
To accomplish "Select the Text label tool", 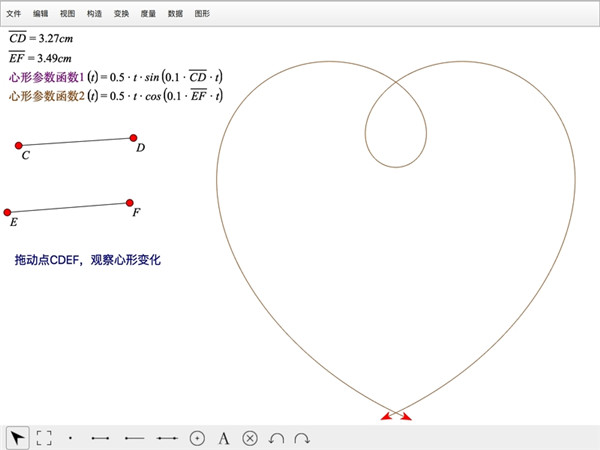I will (224, 438).
